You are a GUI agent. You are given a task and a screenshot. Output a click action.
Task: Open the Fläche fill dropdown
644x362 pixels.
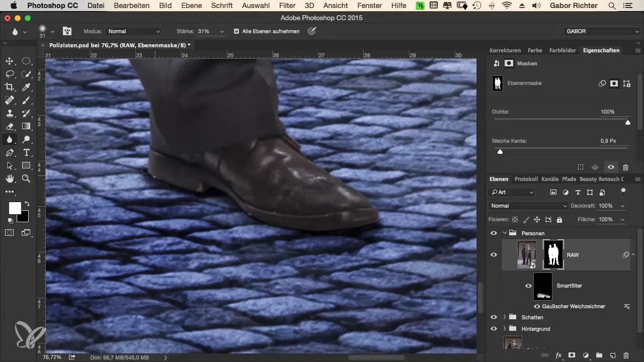(x=623, y=219)
